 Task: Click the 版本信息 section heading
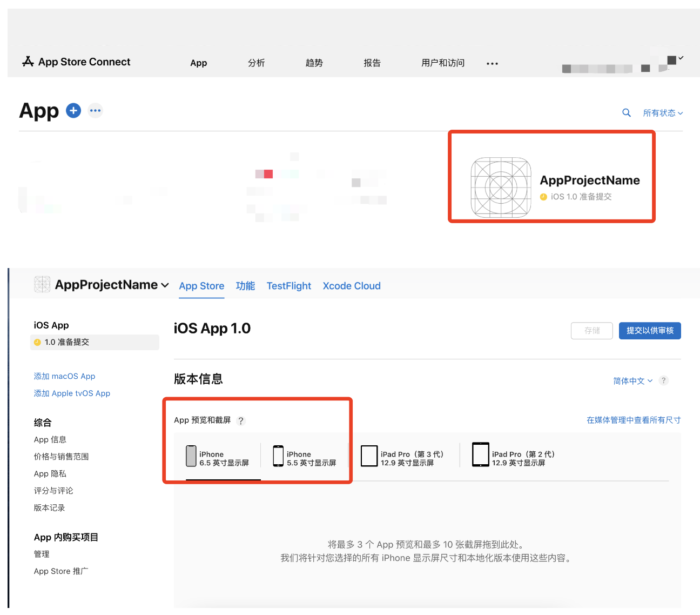(x=198, y=379)
